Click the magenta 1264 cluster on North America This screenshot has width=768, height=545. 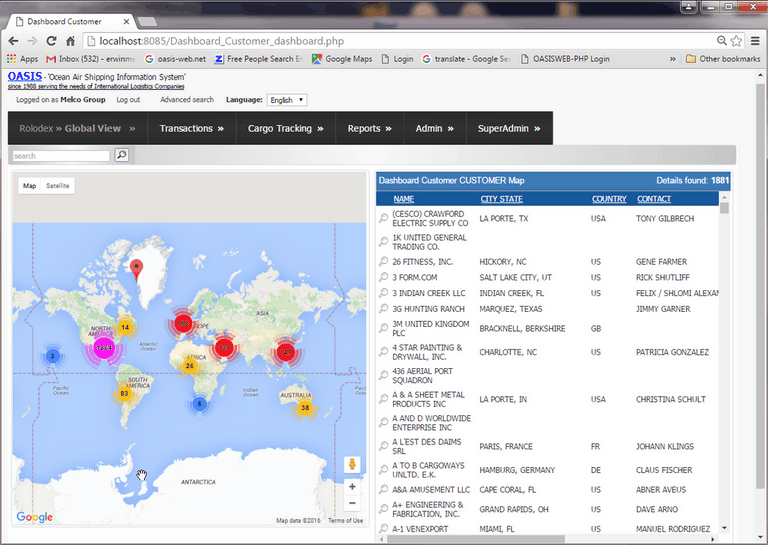point(104,348)
